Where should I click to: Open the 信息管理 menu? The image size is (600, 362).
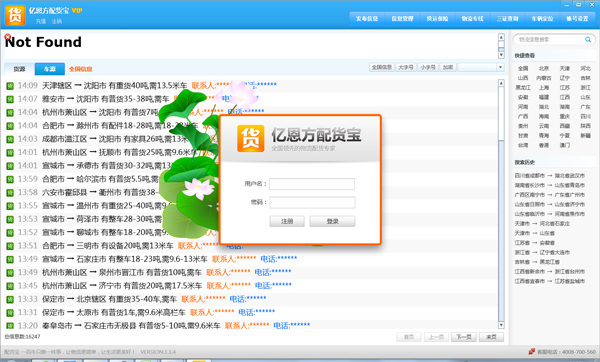402,18
